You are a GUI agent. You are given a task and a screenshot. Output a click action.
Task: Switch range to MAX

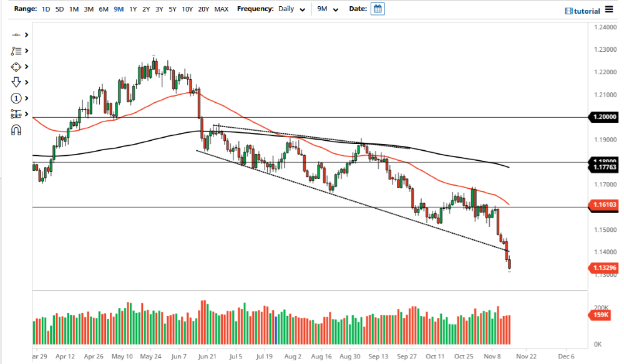pos(222,9)
